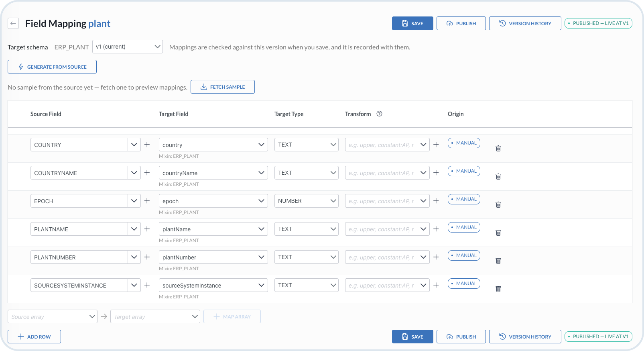Image resolution: width=644 pixels, height=351 pixels.
Task: Open the Target array dropdown
Action: [155, 316]
